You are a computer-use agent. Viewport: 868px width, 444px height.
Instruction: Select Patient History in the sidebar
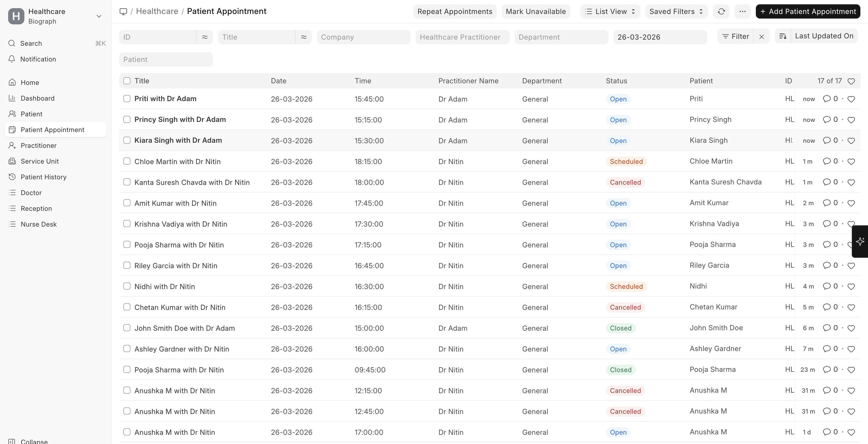click(x=43, y=177)
